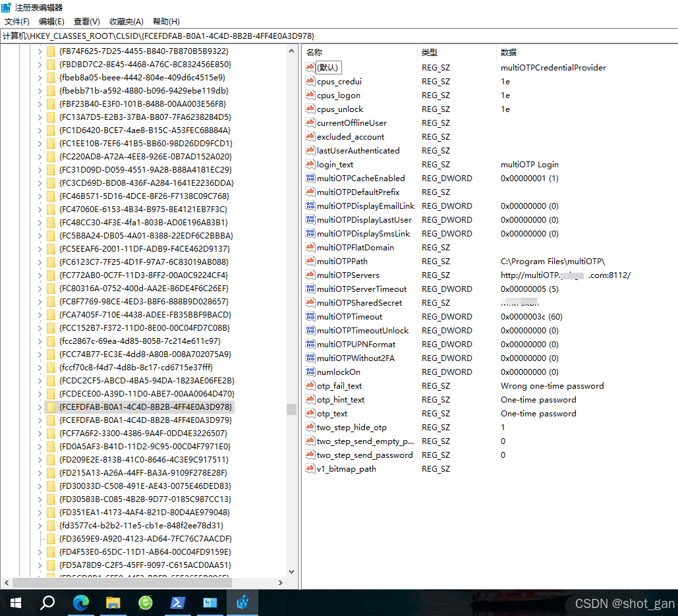
Task: Select the two_step_send_password value
Action: (x=364, y=455)
